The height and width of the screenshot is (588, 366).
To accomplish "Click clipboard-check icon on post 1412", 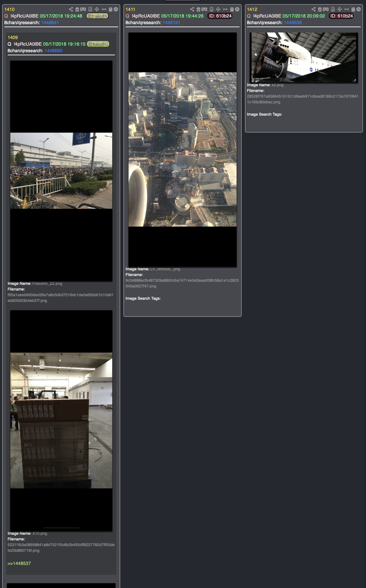I will [320, 9].
